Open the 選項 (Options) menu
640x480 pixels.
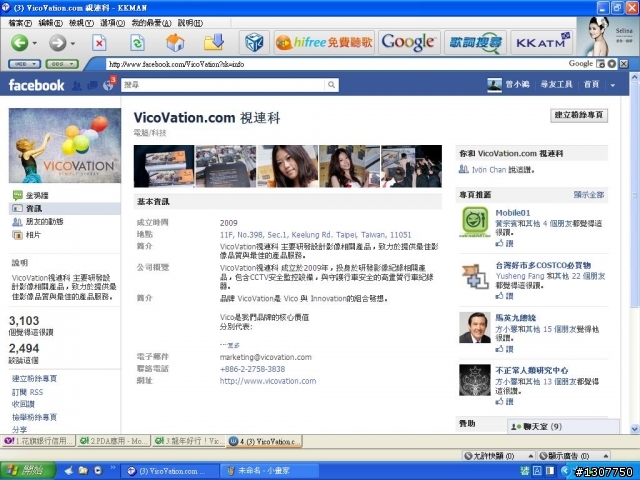112,23
